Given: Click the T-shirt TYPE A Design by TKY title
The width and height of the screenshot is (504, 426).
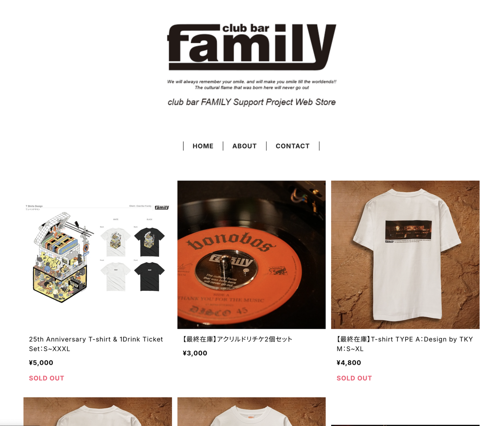Looking at the screenshot, I should tap(405, 344).
